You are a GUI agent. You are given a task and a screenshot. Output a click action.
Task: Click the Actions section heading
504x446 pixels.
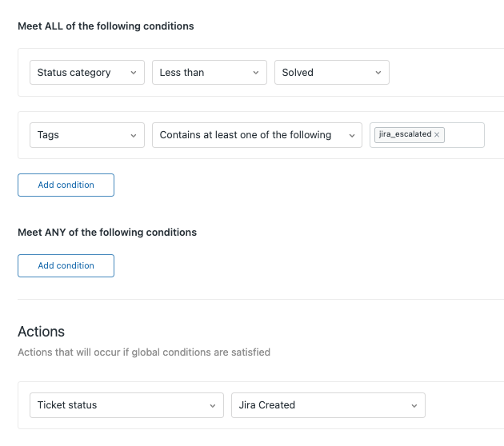tap(41, 331)
